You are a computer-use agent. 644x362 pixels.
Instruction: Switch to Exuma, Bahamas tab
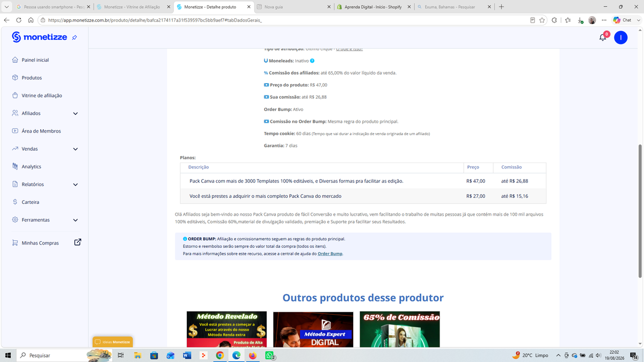[x=455, y=7]
